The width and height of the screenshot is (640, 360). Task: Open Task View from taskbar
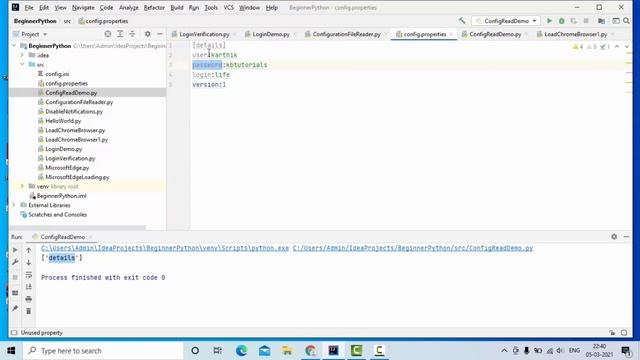point(218,351)
